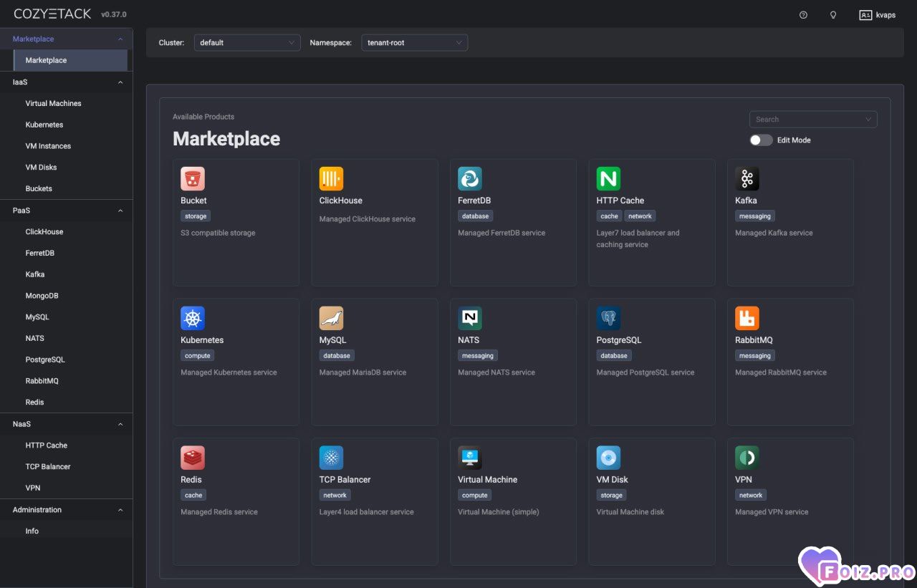Viewport: 917px width, 588px height.
Task: Open the PostgreSQL elephant icon
Action: (x=608, y=318)
